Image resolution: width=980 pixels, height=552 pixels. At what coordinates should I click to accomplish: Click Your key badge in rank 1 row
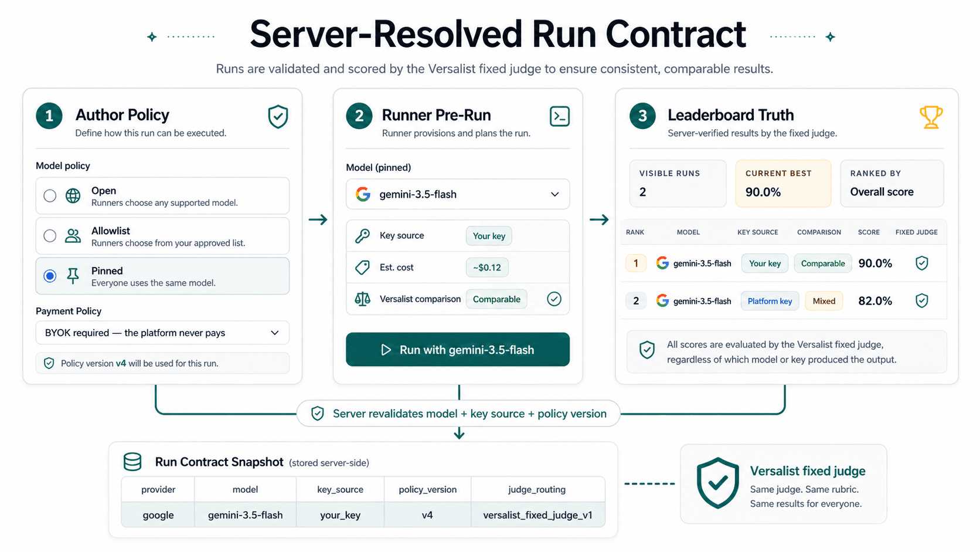coord(765,263)
